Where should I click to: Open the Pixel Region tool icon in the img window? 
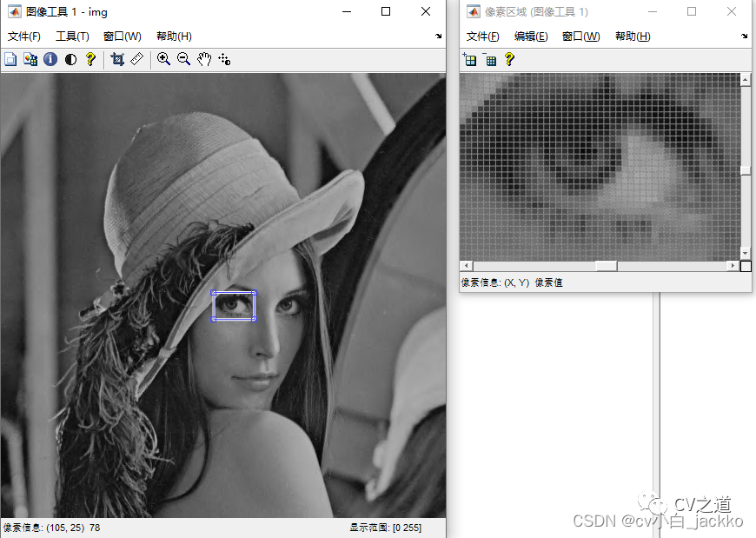(x=30, y=59)
